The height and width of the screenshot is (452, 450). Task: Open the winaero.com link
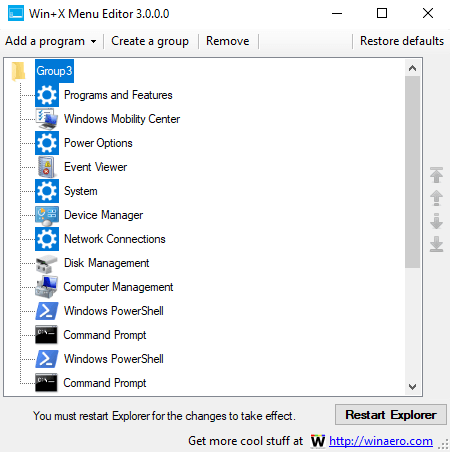[x=381, y=441]
